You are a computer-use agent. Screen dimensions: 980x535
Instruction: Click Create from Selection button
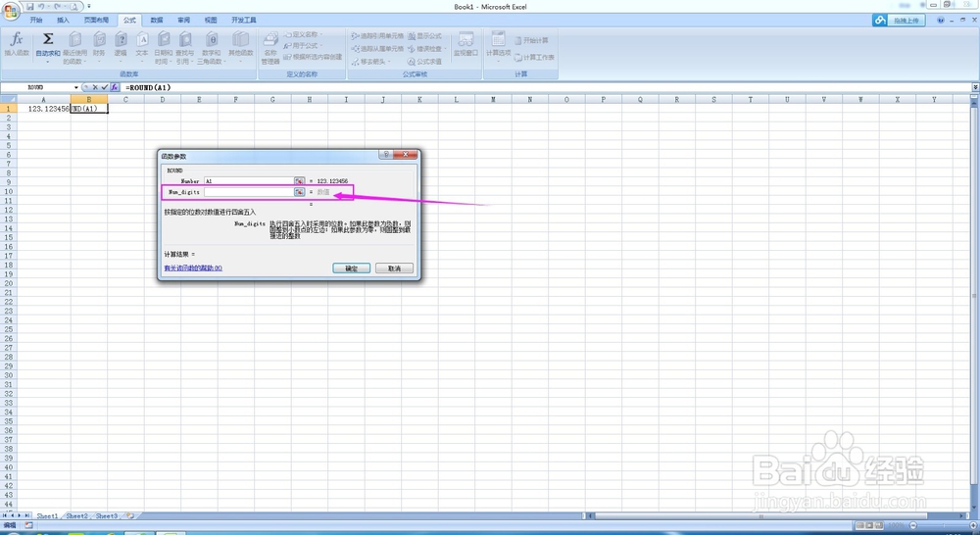pos(313,57)
